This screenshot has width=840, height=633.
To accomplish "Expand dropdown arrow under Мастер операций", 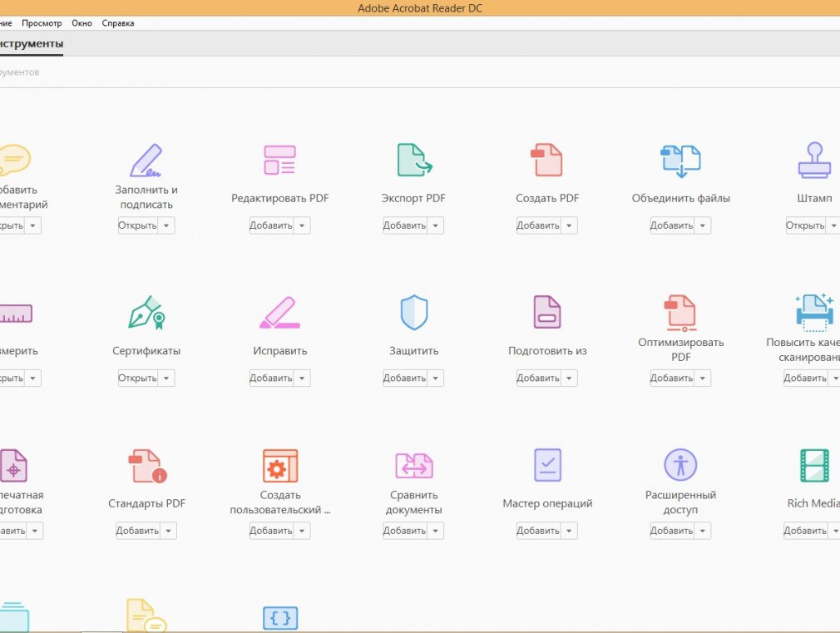I will click(569, 531).
